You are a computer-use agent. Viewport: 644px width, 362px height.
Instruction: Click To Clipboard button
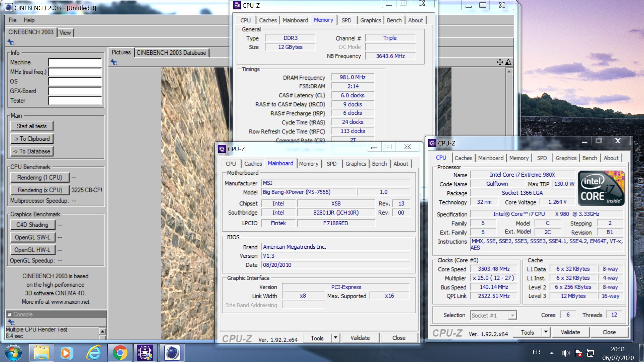[32, 139]
